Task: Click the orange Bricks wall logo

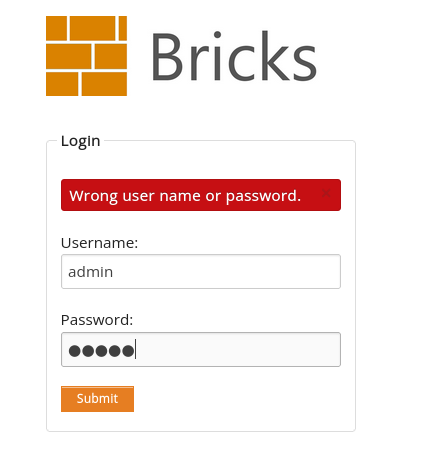Action: coord(86,56)
